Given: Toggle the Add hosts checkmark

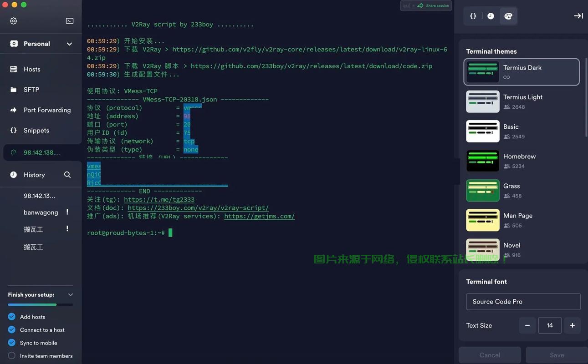Looking at the screenshot, I should click(x=12, y=317).
